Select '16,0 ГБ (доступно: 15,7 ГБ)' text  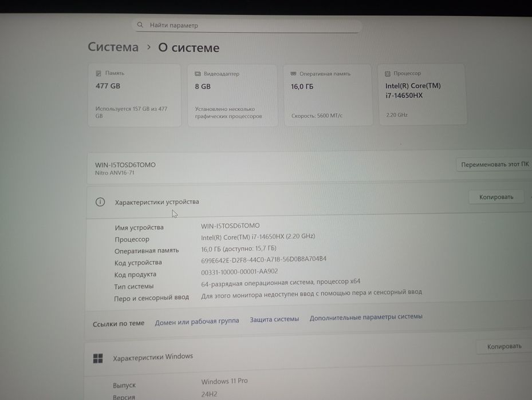(239, 249)
